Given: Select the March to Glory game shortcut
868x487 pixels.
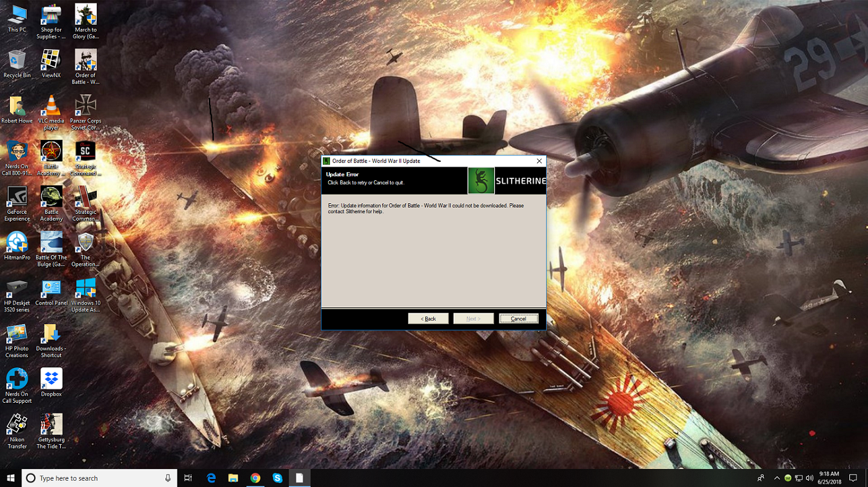Looking at the screenshot, I should [85, 22].
